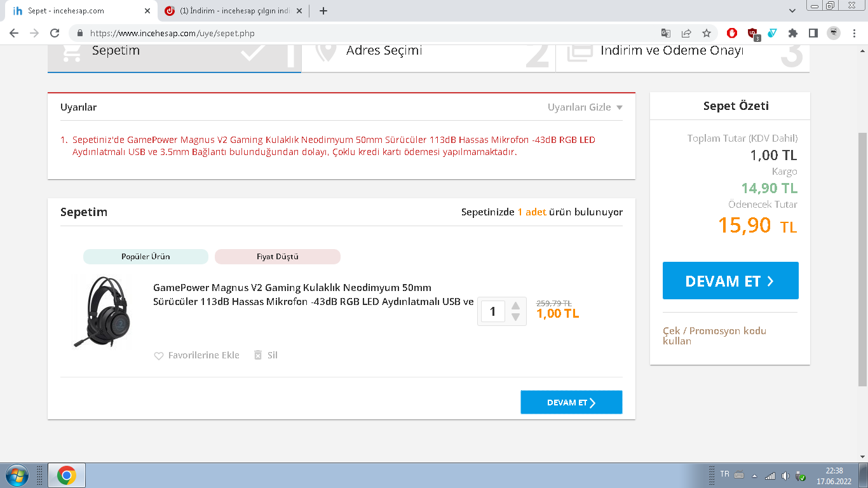The width and height of the screenshot is (868, 488).
Task: View site security lock info
Action: [80, 33]
